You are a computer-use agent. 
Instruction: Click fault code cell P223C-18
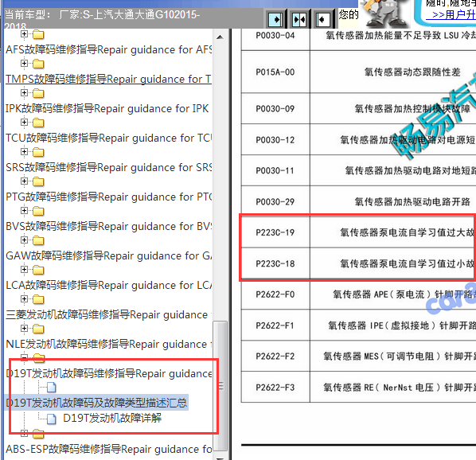pos(275,263)
